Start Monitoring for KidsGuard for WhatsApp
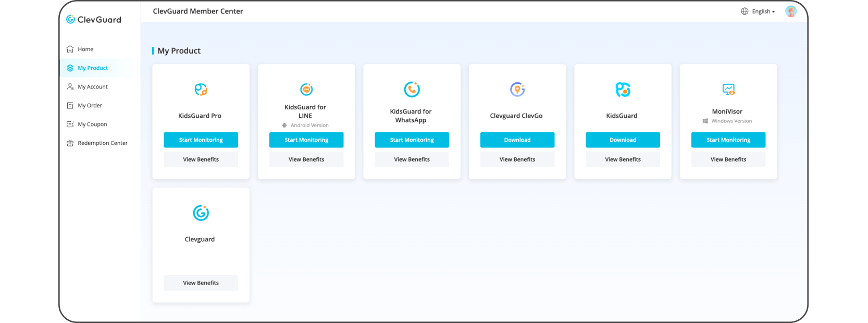 pos(412,140)
